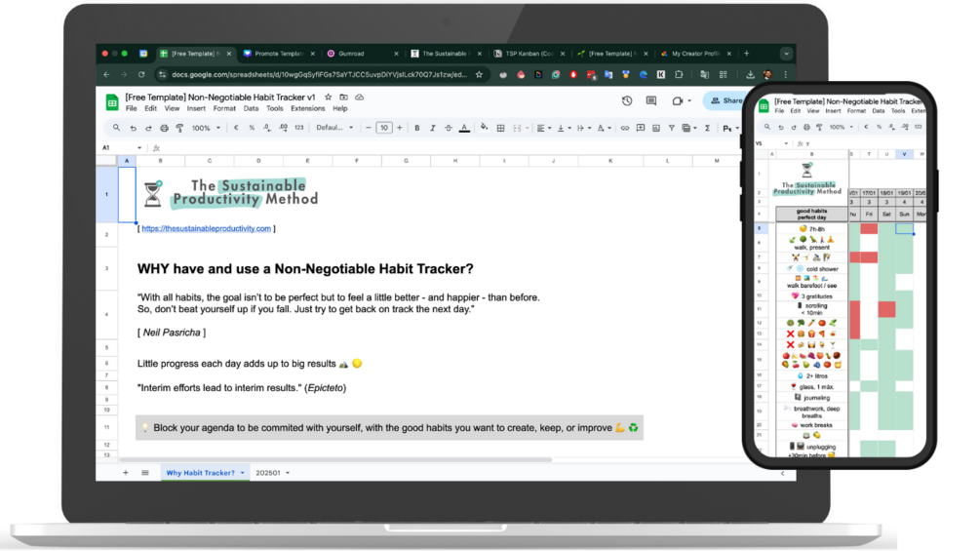This screenshot has height=551, width=980.
Task: Click the functions sigma icon in laptop toolbar
Action: 708,128
